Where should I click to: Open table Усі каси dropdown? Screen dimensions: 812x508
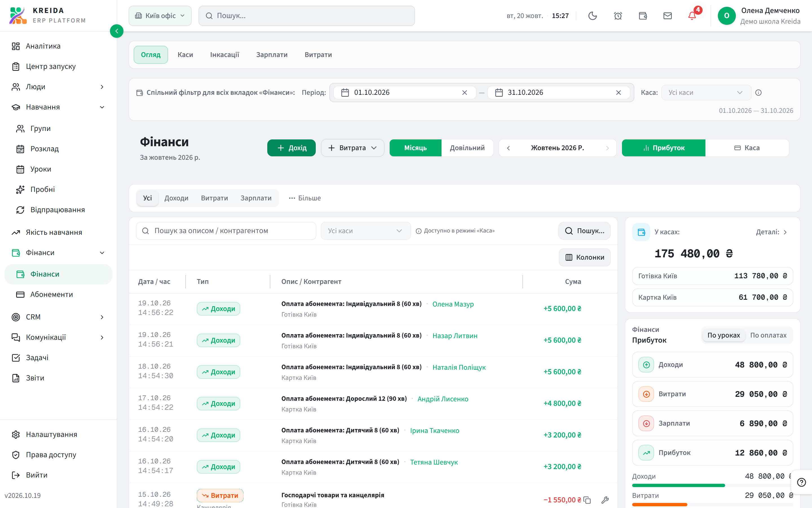(365, 231)
